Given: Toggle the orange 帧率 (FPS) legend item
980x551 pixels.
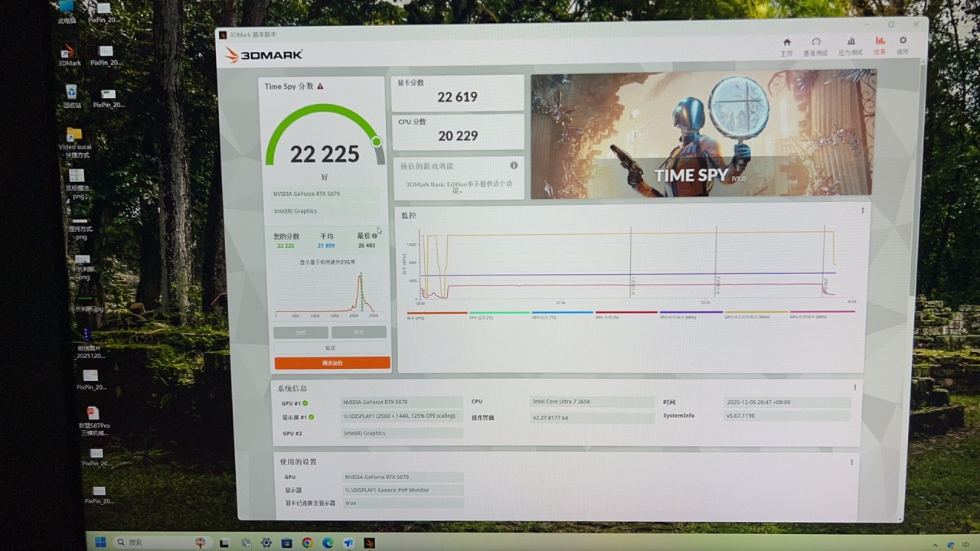Looking at the screenshot, I should (436, 315).
